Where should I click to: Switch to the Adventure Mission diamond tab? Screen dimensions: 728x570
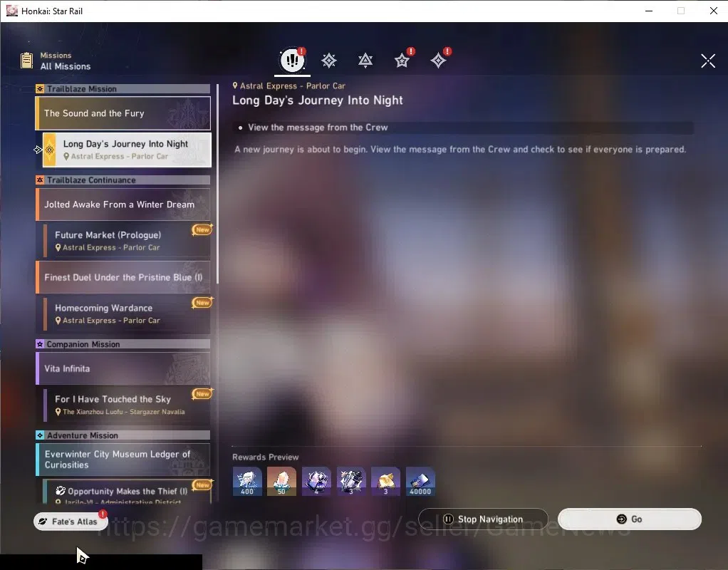[x=438, y=61]
